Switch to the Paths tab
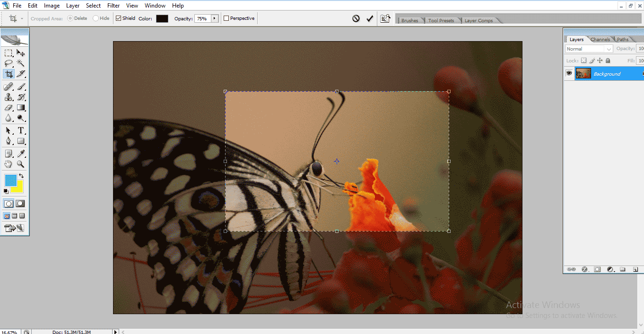644x334 pixels. tap(623, 40)
